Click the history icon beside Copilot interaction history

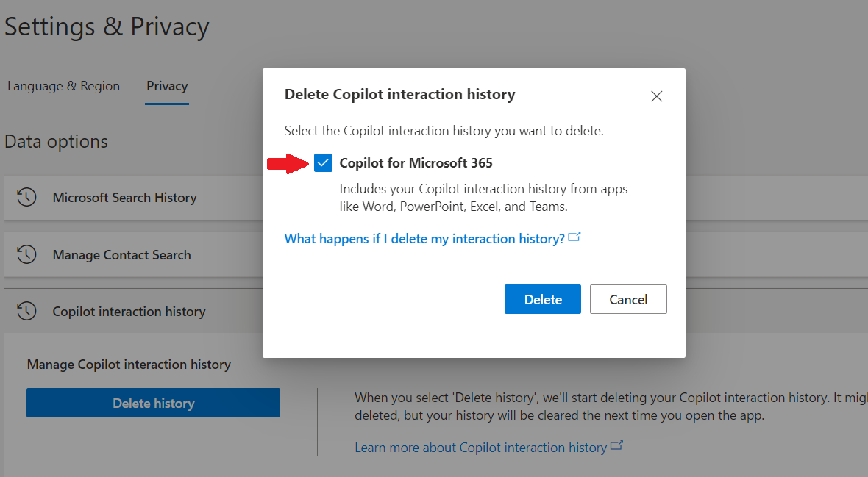(x=26, y=311)
